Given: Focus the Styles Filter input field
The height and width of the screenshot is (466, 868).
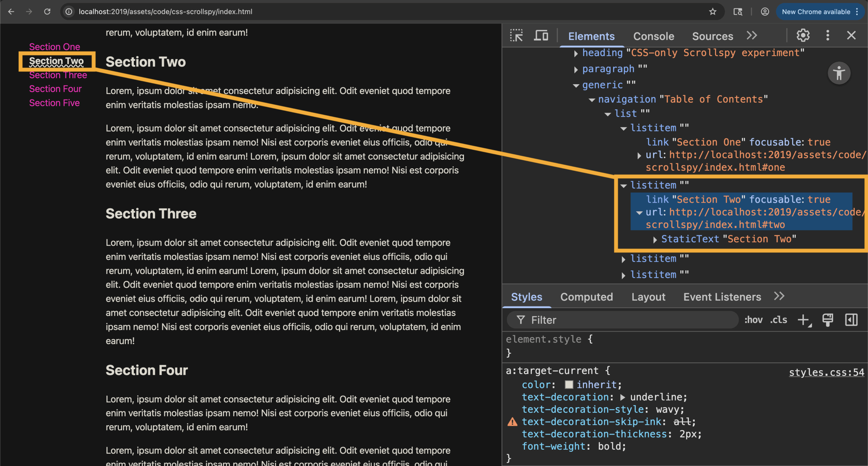Looking at the screenshot, I should click(623, 320).
